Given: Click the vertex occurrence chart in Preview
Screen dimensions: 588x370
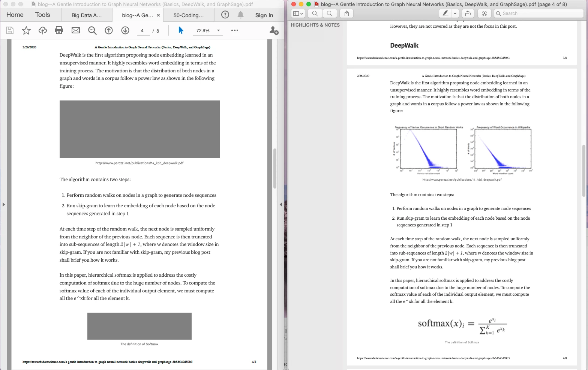Looking at the screenshot, I should click(427, 150).
